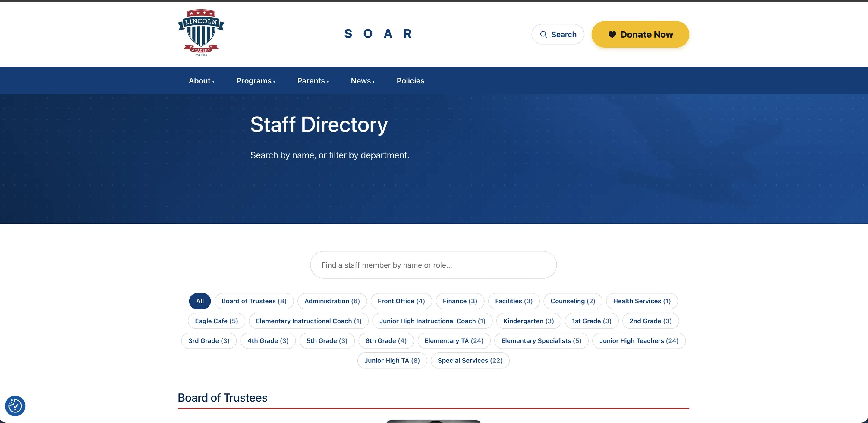Filter by 6th Grade (4)
Image resolution: width=868 pixels, height=423 pixels.
(x=386, y=341)
